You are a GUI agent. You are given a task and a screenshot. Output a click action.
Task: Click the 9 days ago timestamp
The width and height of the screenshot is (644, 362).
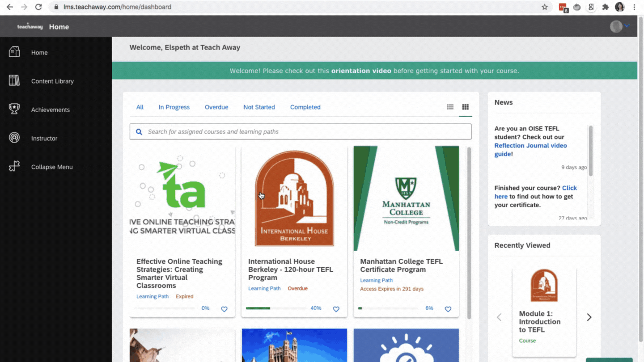coord(574,168)
